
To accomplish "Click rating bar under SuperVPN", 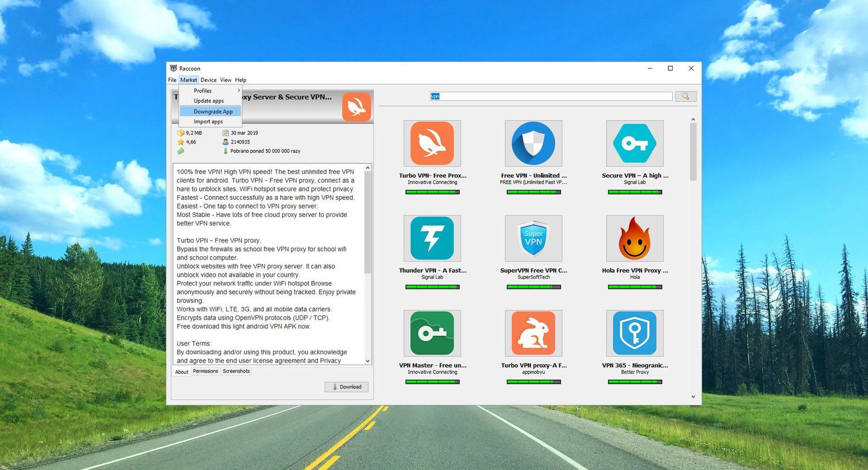I will (533, 287).
